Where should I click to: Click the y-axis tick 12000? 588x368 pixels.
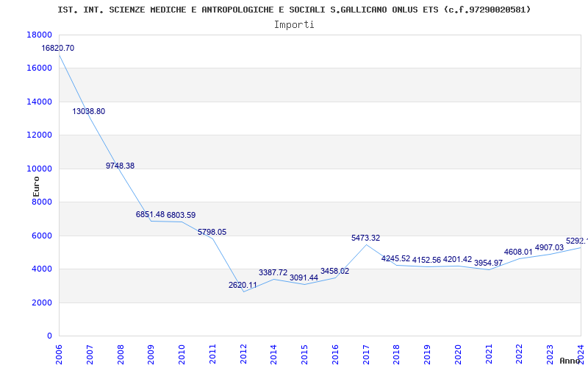coord(39,135)
